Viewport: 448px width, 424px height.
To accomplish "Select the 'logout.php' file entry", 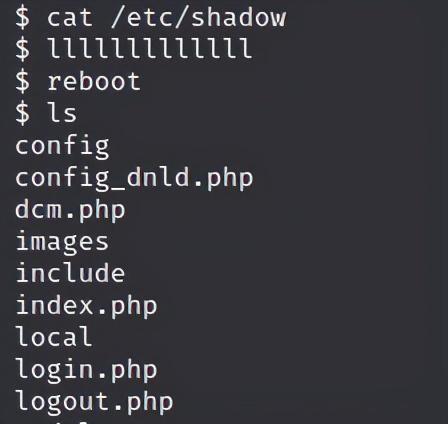I will tap(94, 401).
